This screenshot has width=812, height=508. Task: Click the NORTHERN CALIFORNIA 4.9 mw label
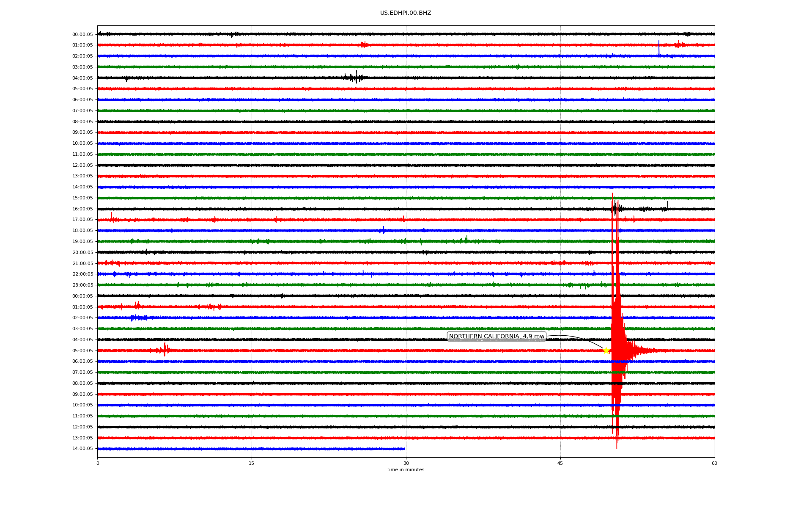pyautogui.click(x=497, y=337)
